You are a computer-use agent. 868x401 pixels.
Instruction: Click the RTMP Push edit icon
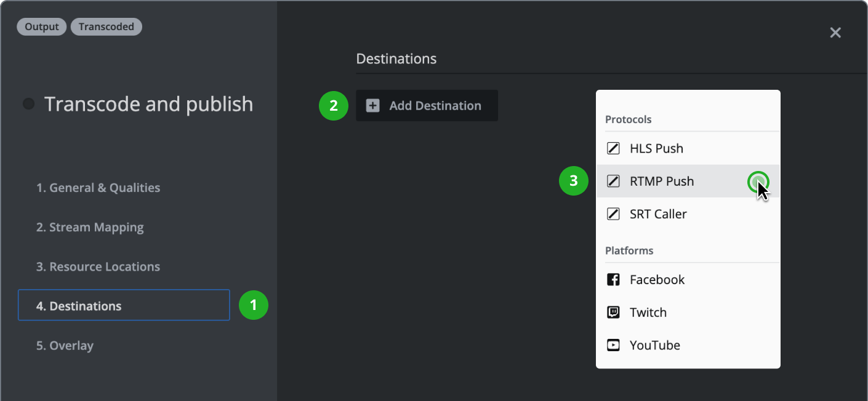[613, 181]
